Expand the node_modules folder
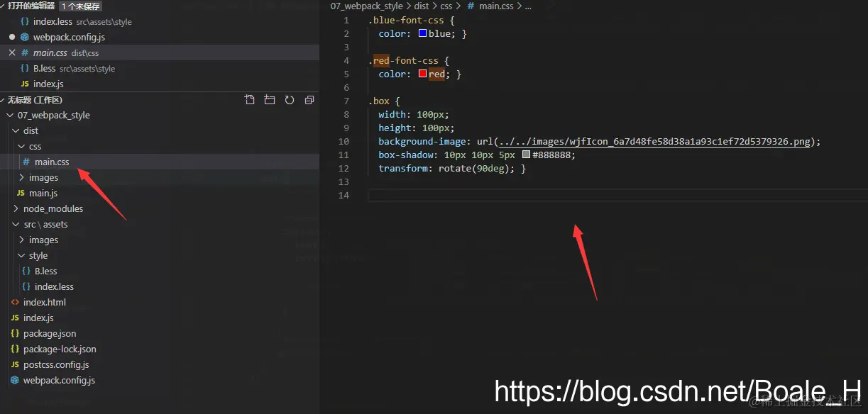The image size is (868, 414). point(16,208)
